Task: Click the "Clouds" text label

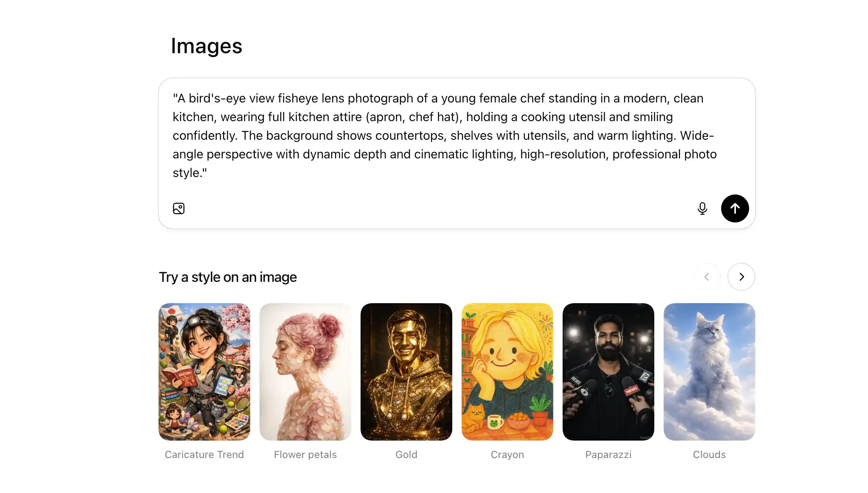Action: pos(709,455)
